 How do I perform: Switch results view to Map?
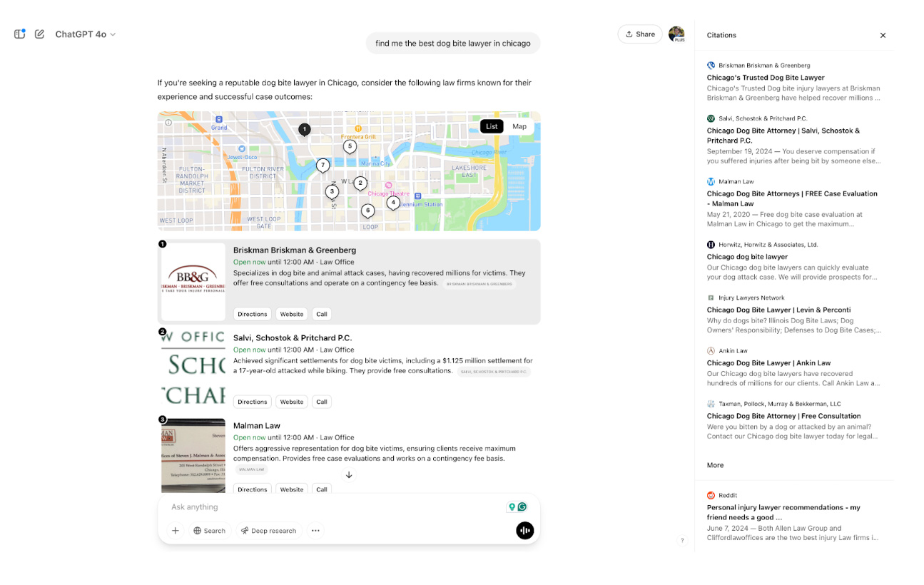(519, 126)
